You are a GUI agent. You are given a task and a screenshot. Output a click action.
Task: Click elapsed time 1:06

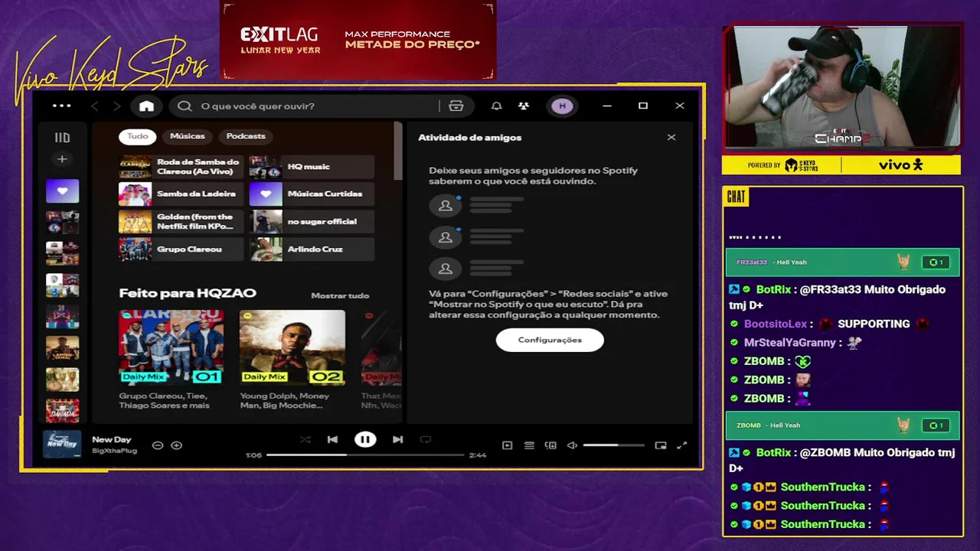point(253,455)
